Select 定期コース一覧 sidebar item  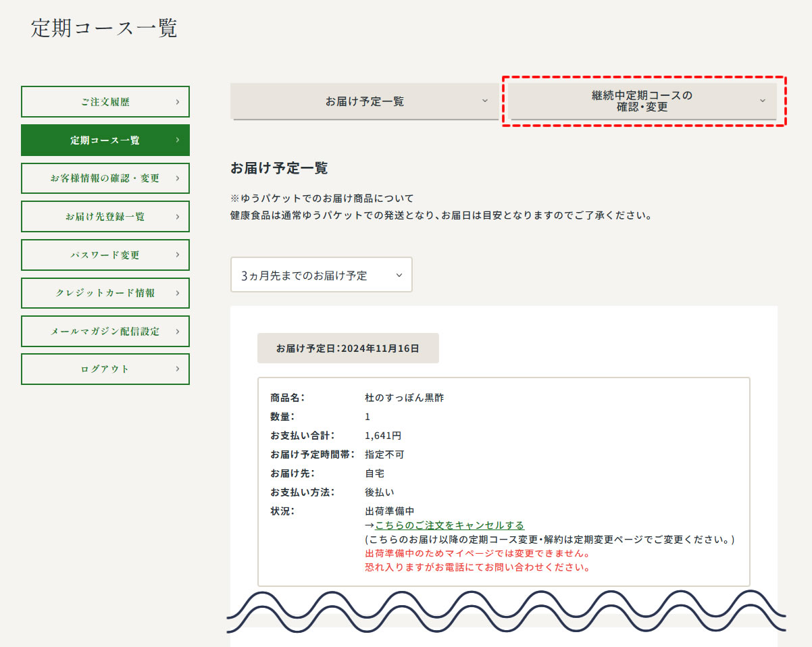pos(105,140)
